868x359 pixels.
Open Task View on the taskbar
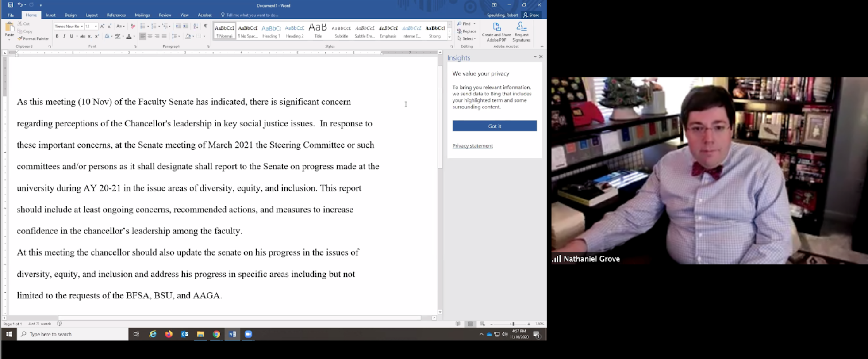click(136, 334)
